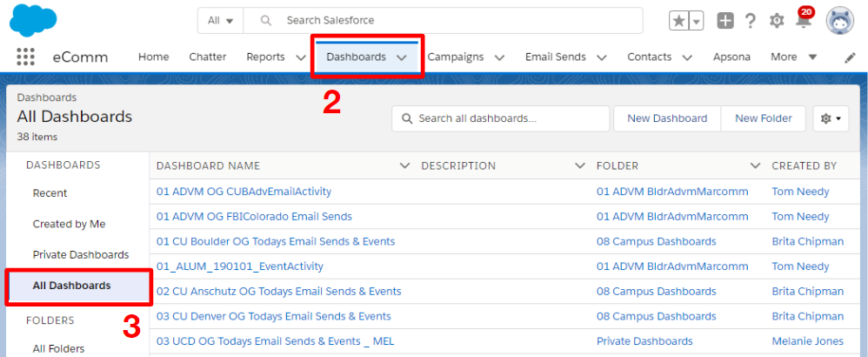Open the favorites list dropdown arrow

[x=696, y=21]
